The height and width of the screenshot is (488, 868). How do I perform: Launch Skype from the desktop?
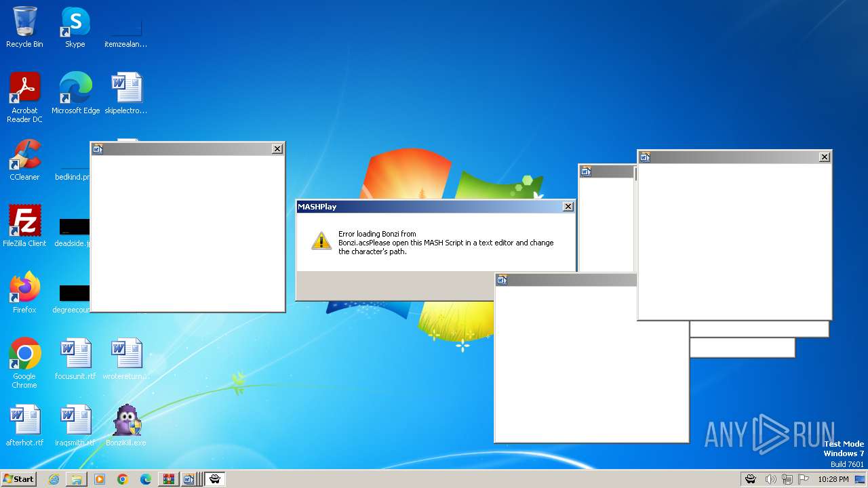tap(75, 27)
